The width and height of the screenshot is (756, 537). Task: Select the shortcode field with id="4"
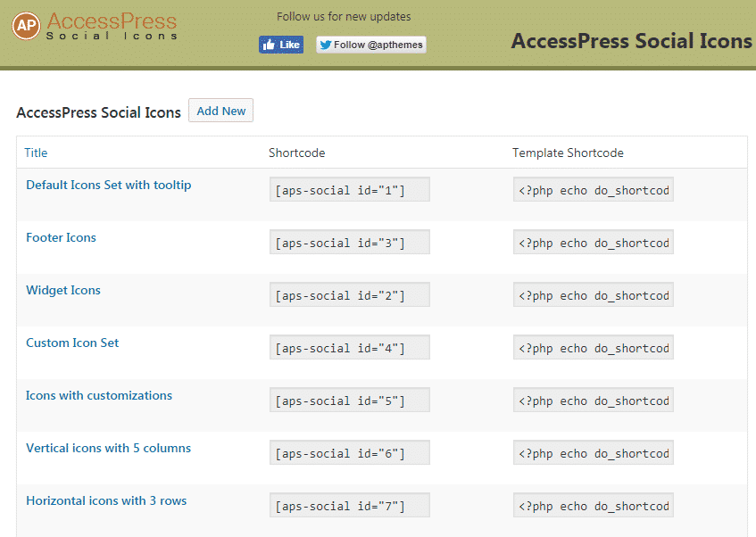tap(350, 347)
